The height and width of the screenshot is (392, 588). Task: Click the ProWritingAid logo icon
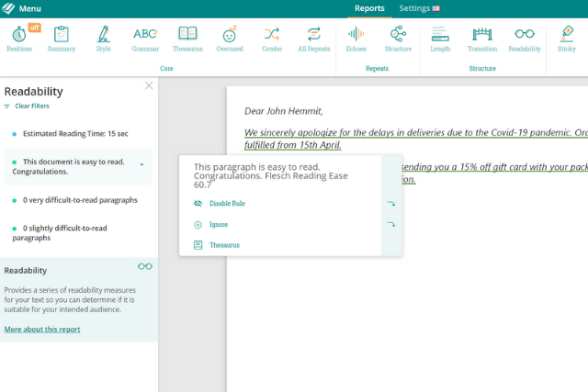click(8, 8)
